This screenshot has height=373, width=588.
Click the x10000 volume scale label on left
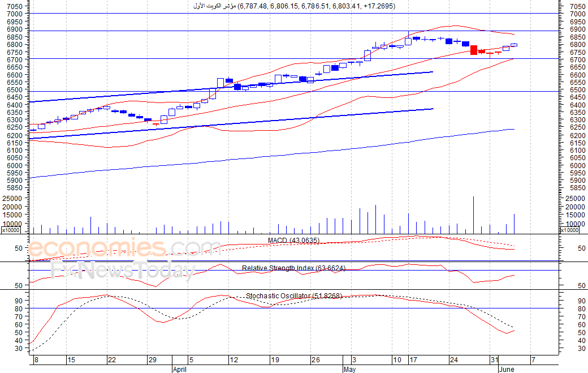11,230
